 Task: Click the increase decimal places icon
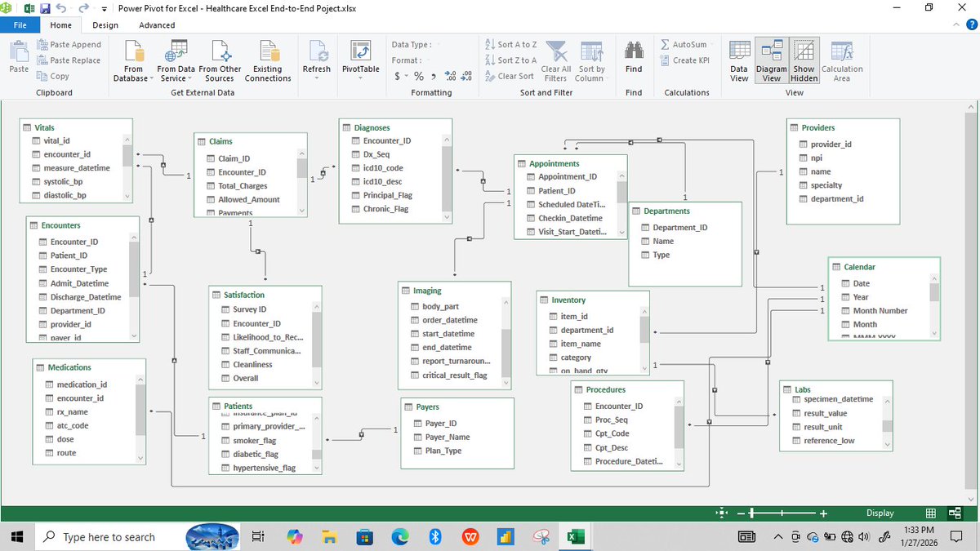(x=450, y=76)
